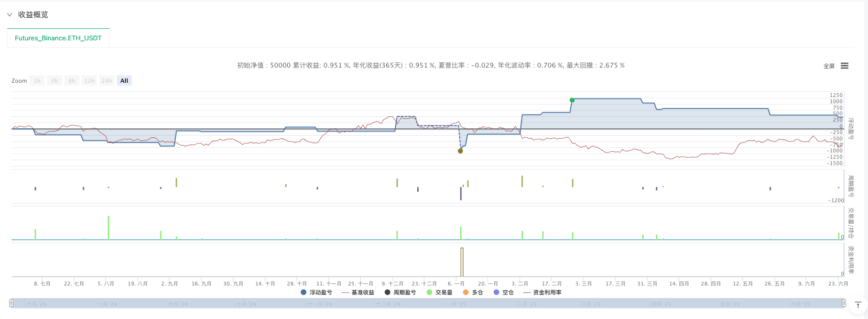
Task: Toggle the 交易量 volume legend item
Action: point(439,292)
